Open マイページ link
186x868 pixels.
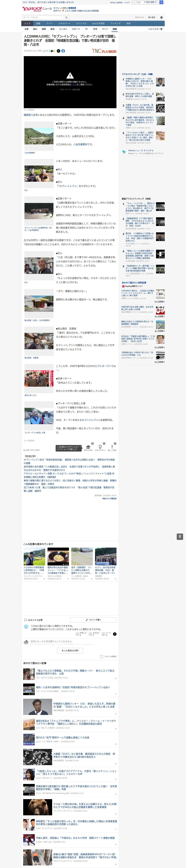(x=139, y=17)
